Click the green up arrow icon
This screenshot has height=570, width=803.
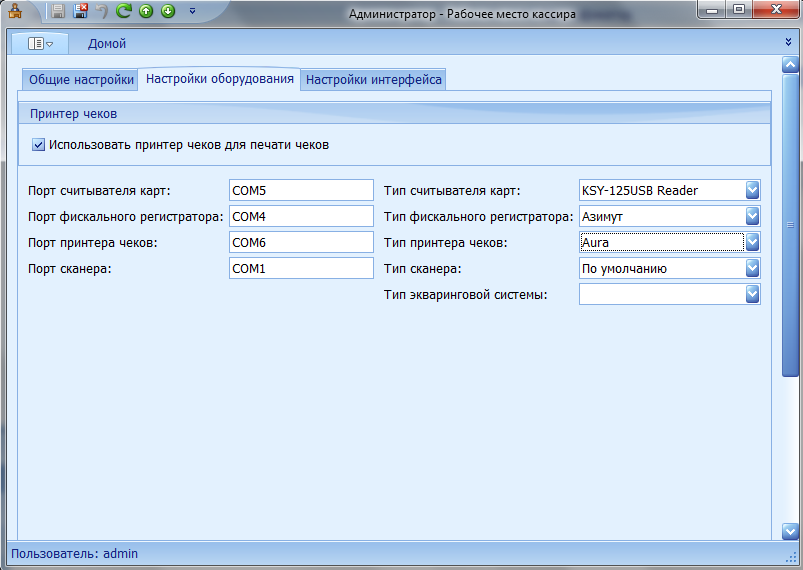pyautogui.click(x=146, y=12)
